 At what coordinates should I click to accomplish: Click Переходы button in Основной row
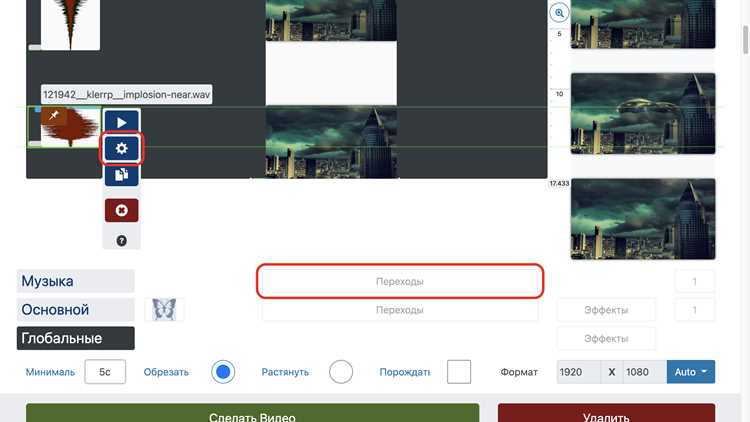point(400,310)
